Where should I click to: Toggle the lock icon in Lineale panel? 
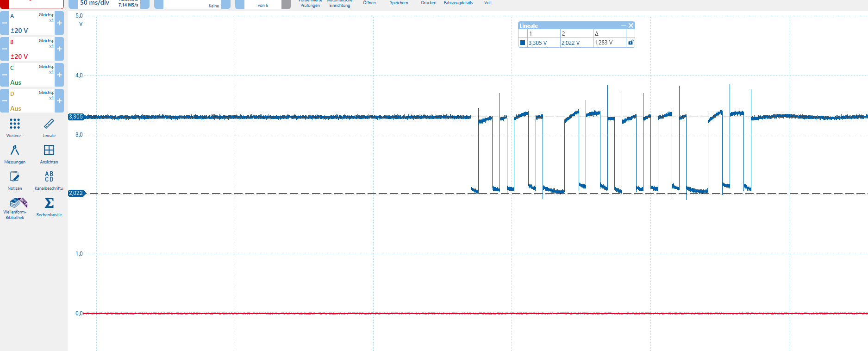[631, 43]
